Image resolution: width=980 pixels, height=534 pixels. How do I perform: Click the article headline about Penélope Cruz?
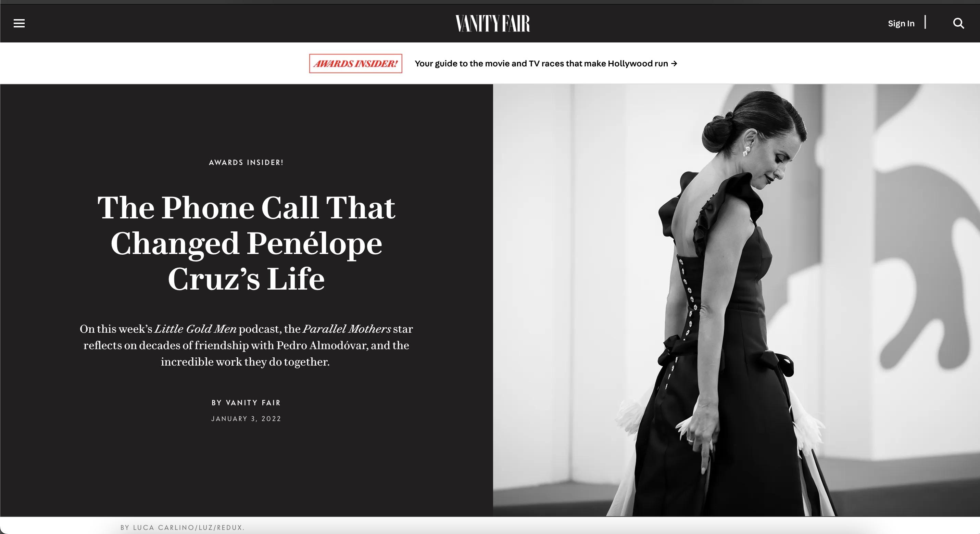(x=246, y=243)
